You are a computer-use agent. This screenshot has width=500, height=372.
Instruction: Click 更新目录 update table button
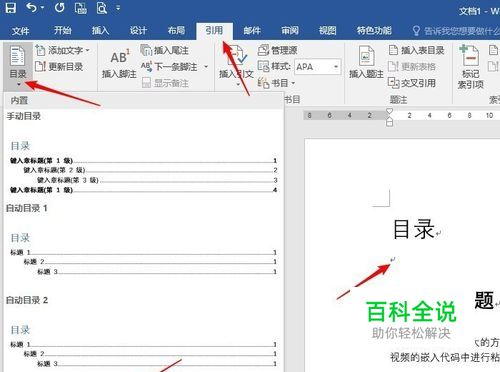pos(59,67)
